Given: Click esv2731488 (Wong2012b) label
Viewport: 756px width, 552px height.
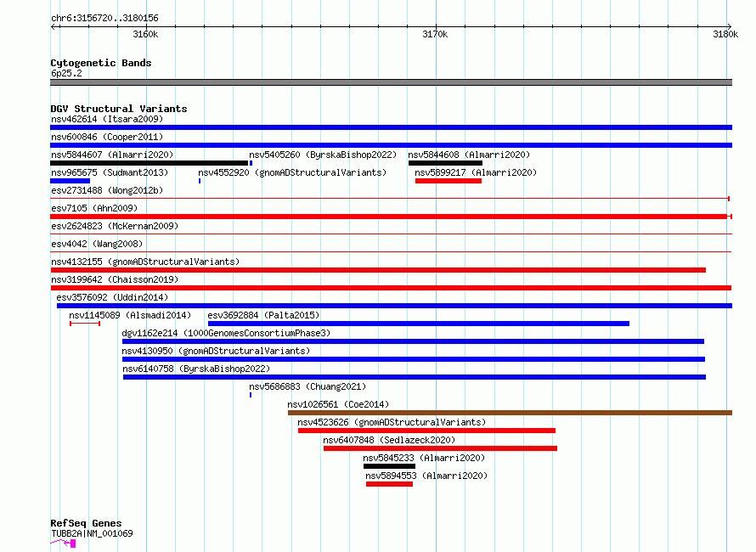Looking at the screenshot, I should [x=107, y=190].
